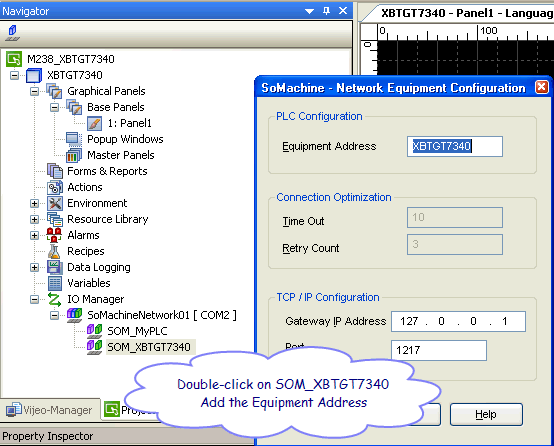Click the Variables table icon

click(x=54, y=283)
